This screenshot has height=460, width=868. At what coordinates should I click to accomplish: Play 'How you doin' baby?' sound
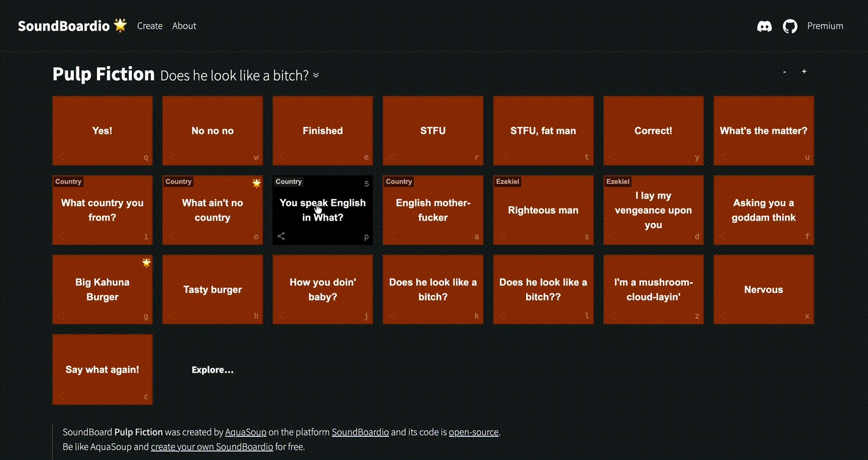tap(323, 290)
